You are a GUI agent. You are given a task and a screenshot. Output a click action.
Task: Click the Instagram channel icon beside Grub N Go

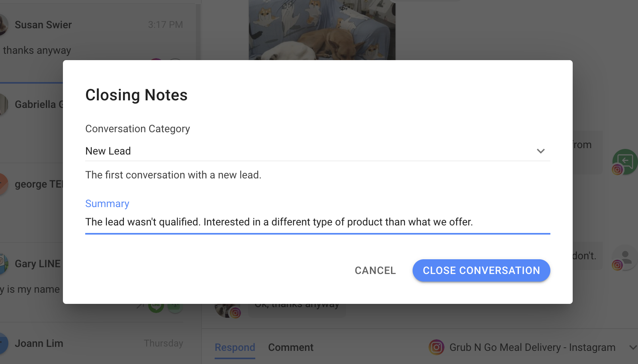point(436,347)
